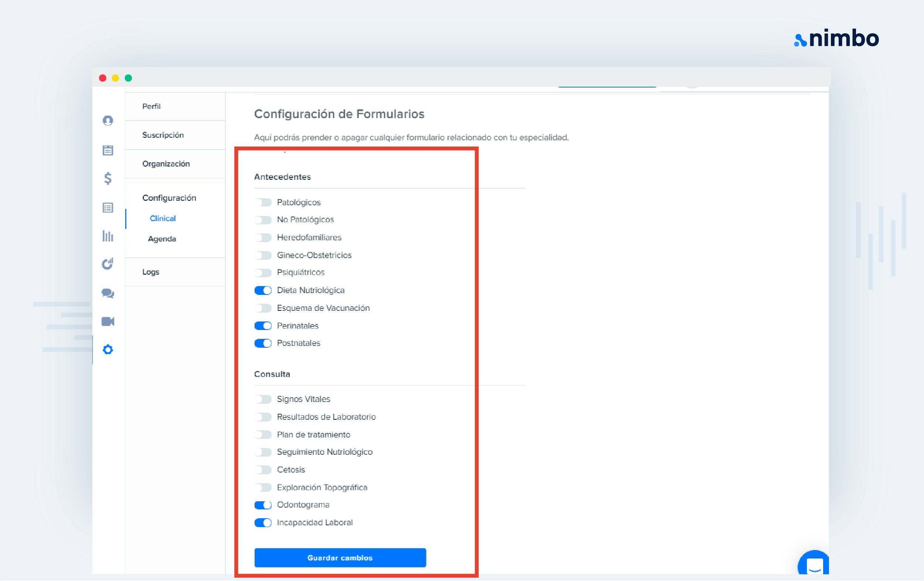Screen dimensions: 924x581
Task: Disable the Dieta Nutriológica toggle
Action: [x=263, y=290]
